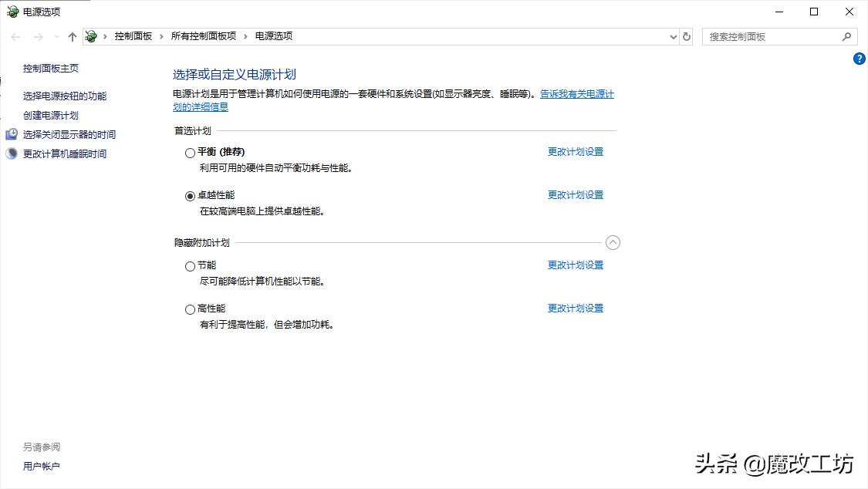The width and height of the screenshot is (868, 489).
Task: Collapse the 隐藏附加计划 section
Action: (613, 242)
